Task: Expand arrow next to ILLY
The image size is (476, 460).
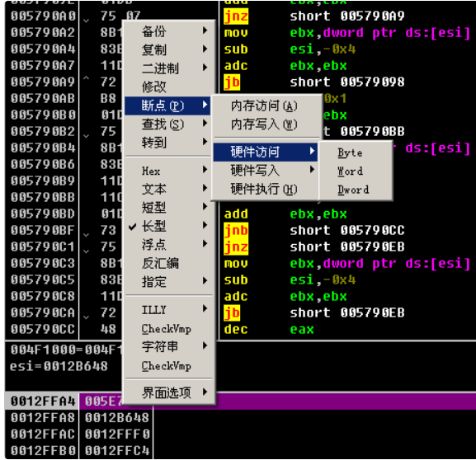Action: click(205, 309)
